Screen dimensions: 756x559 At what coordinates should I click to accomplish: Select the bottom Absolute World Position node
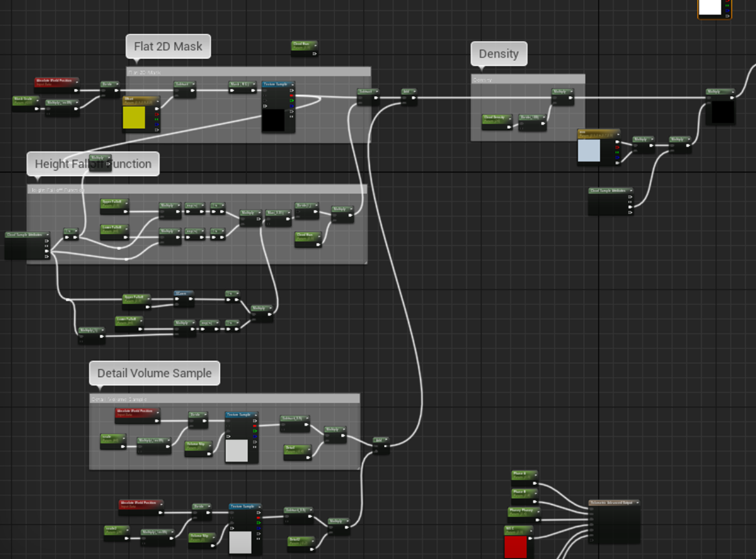[x=141, y=507]
